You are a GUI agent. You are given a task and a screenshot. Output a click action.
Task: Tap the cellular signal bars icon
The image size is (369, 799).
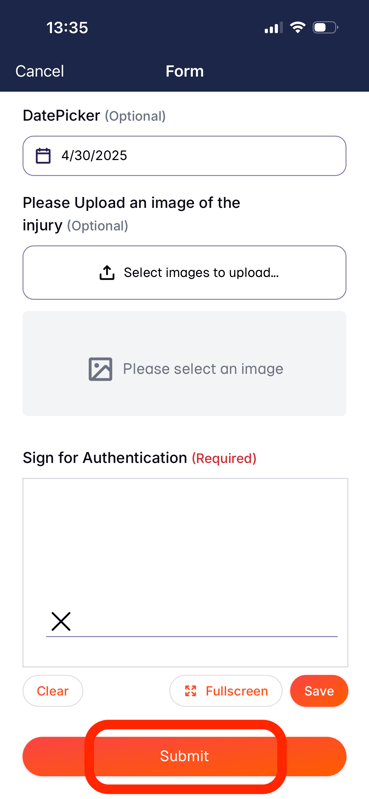274,28
